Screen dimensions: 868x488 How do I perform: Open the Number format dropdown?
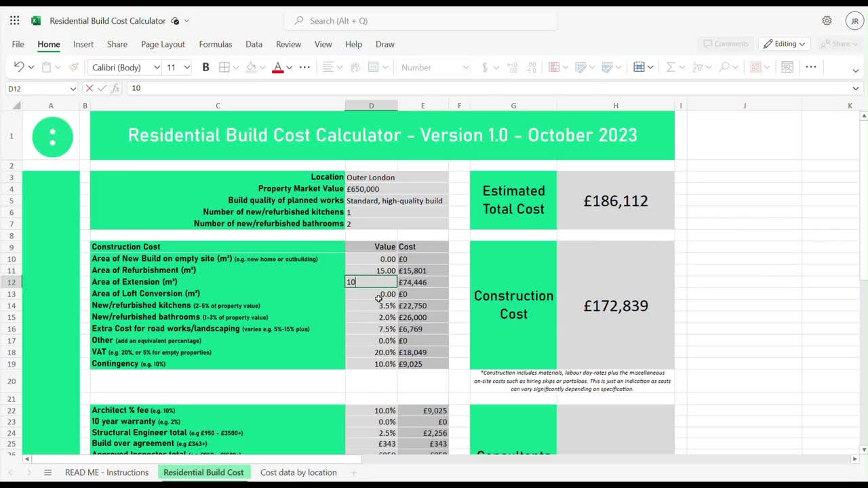434,68
